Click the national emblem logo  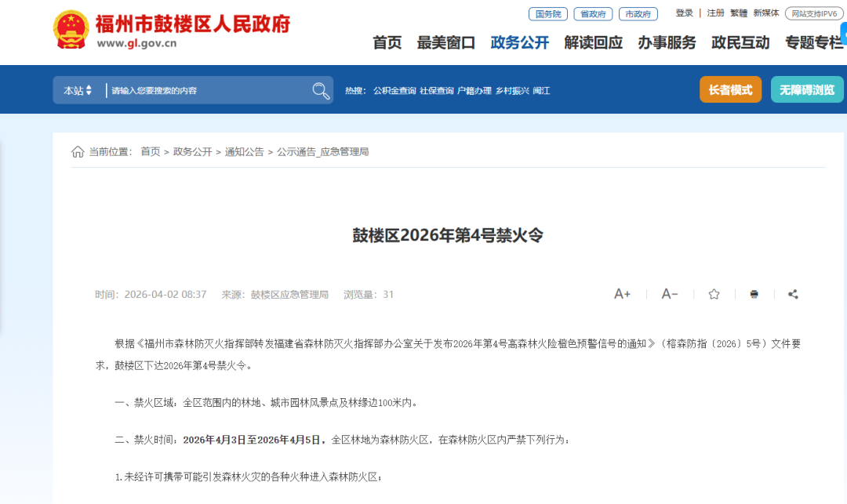(x=71, y=30)
